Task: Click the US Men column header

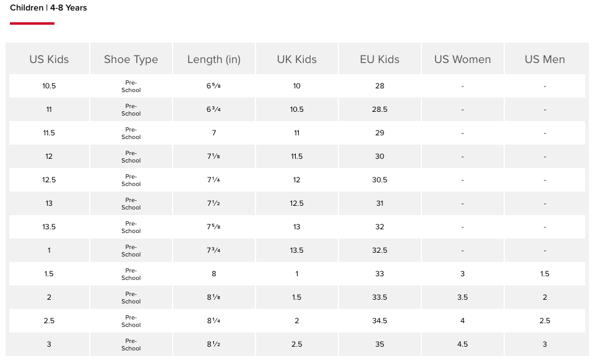Action: point(545,59)
